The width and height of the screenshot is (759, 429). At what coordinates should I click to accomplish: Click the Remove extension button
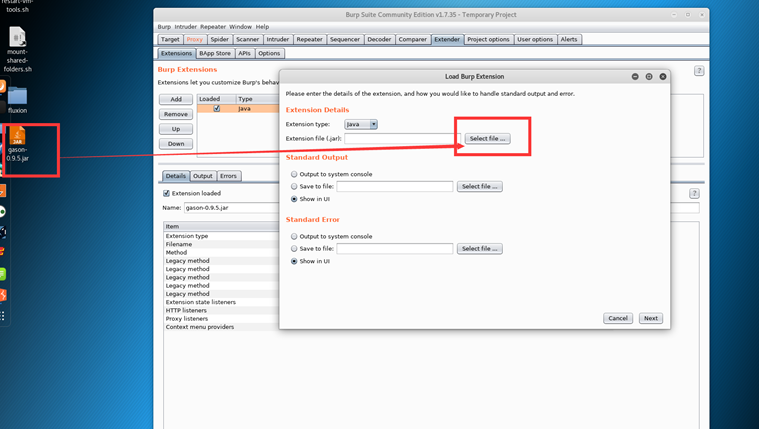[x=176, y=114]
